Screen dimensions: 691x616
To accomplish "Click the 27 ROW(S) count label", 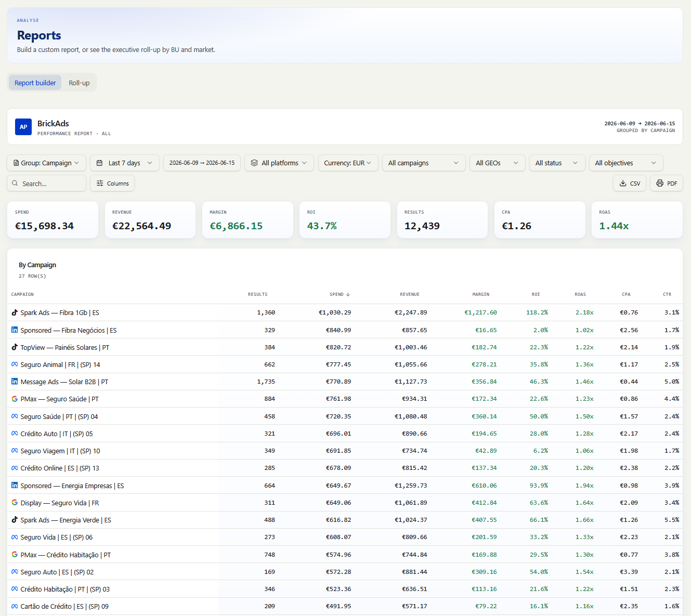I will click(32, 276).
